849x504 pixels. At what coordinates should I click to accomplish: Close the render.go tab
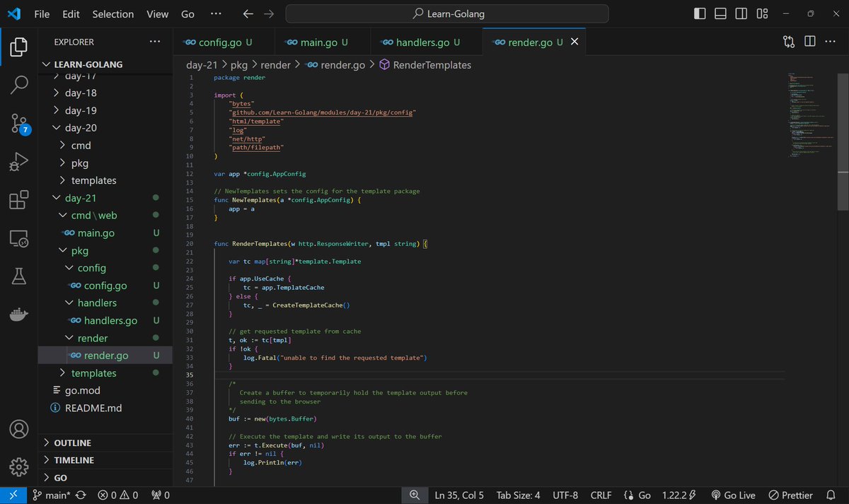click(574, 42)
